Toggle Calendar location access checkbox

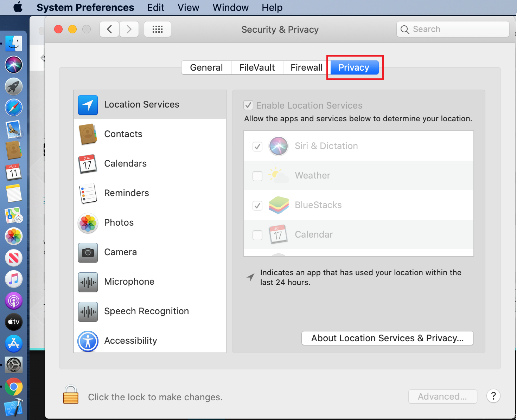coord(257,235)
